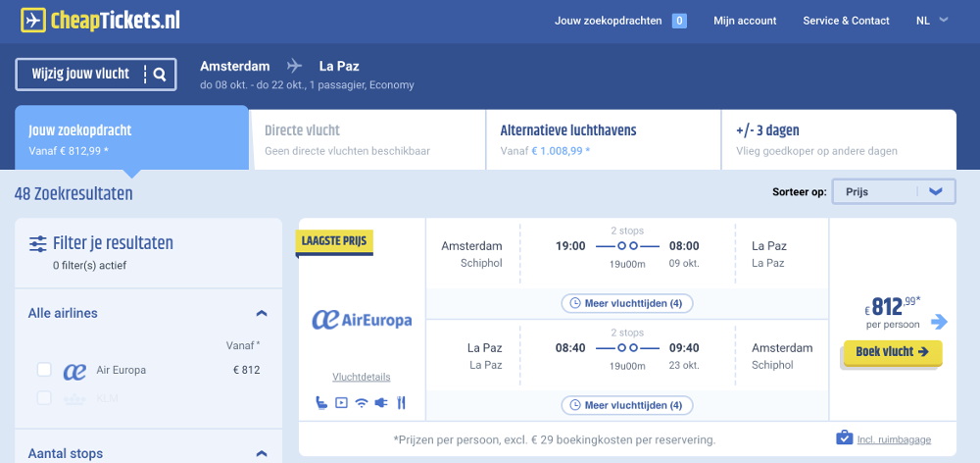Viewport: 980px width, 463px height.
Task: Expand outbound Meer vluchttijden (4)
Action: (627, 303)
